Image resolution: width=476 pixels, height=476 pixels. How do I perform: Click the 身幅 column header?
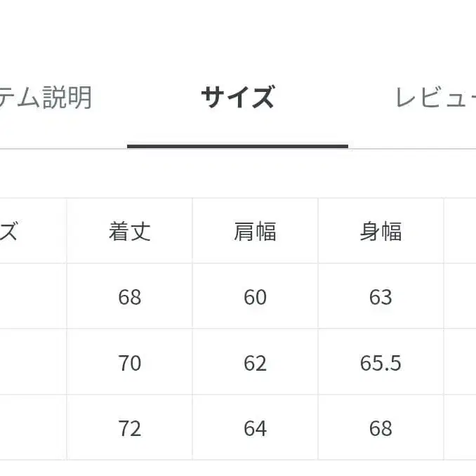tap(381, 231)
